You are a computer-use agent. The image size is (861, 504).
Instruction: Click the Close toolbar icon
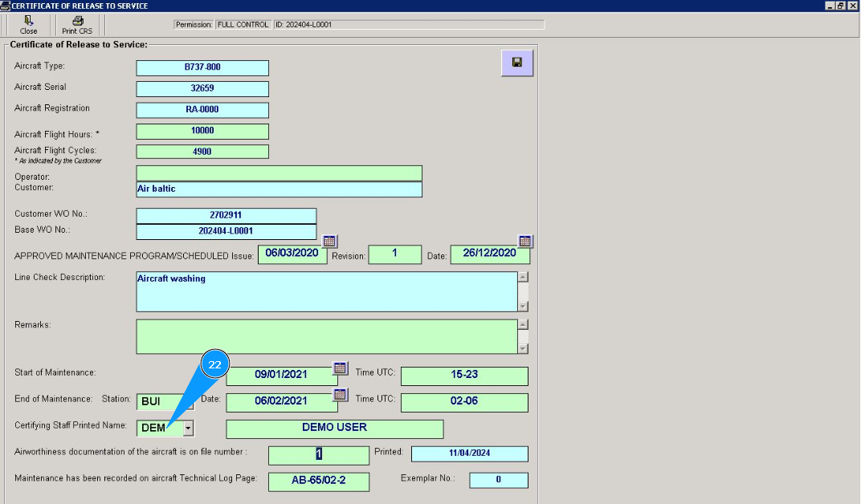tap(29, 21)
